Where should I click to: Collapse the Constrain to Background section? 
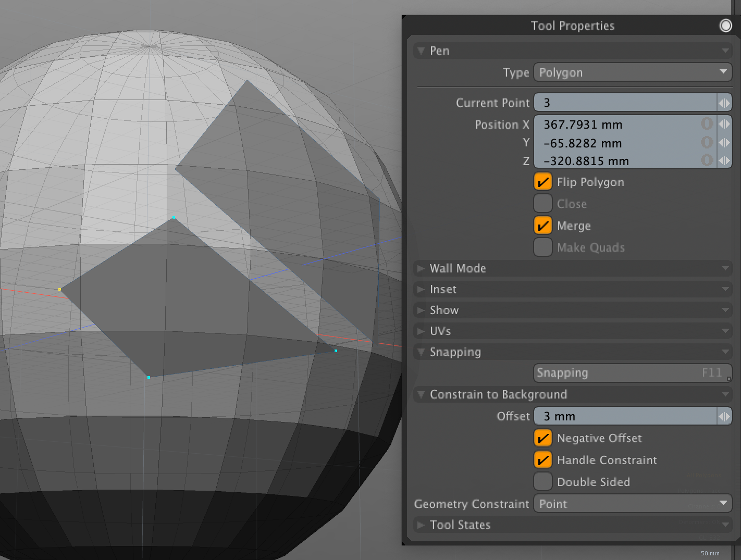point(421,394)
